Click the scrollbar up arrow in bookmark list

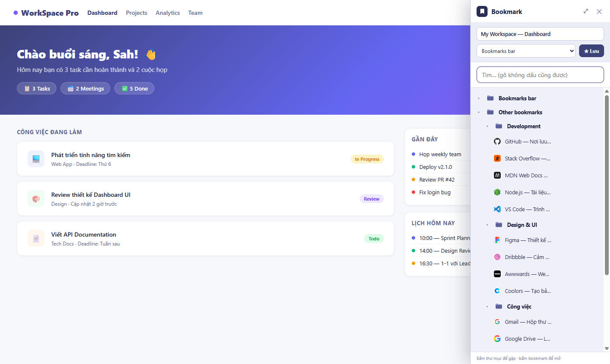[x=607, y=91]
